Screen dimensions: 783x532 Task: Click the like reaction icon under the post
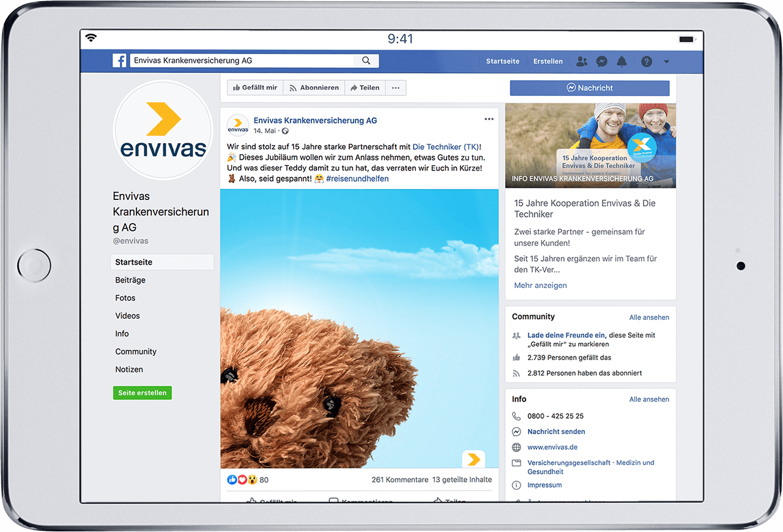click(x=232, y=479)
